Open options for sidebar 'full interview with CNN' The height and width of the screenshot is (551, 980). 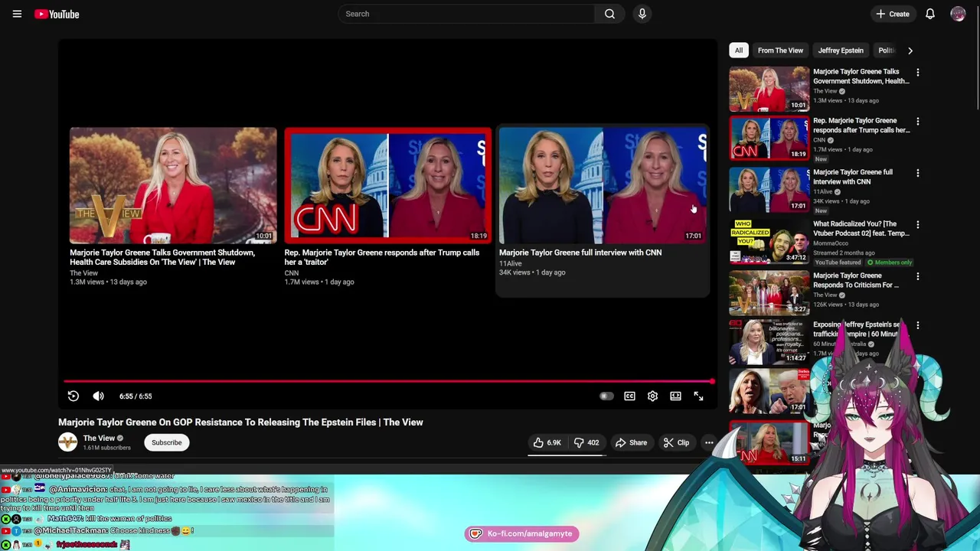click(x=918, y=173)
